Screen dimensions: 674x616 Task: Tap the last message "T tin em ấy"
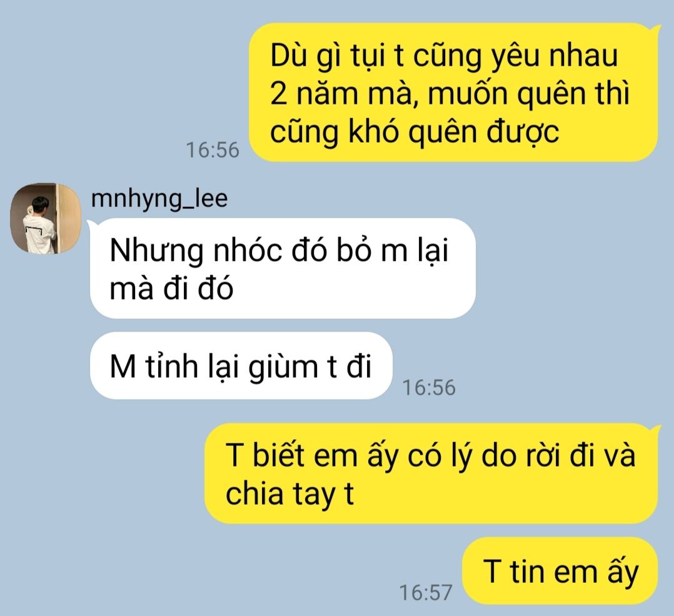(x=560, y=571)
